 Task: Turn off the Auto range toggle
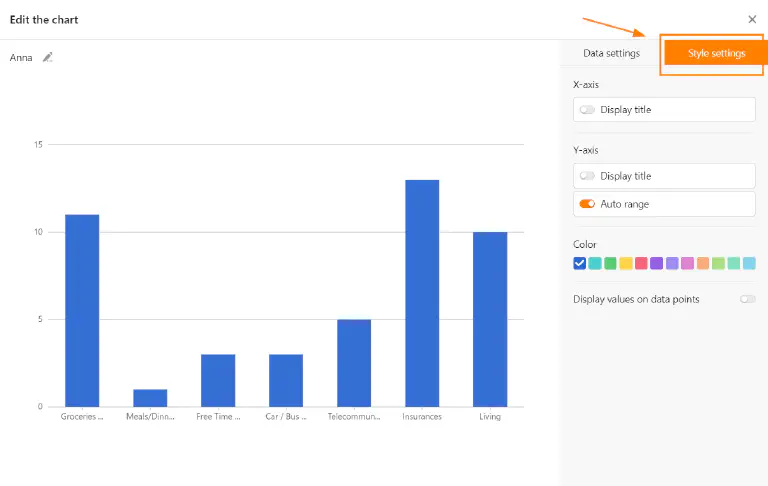click(587, 204)
